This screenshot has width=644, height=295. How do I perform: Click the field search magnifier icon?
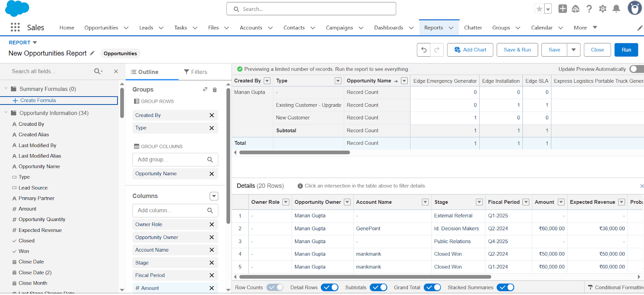tap(98, 71)
